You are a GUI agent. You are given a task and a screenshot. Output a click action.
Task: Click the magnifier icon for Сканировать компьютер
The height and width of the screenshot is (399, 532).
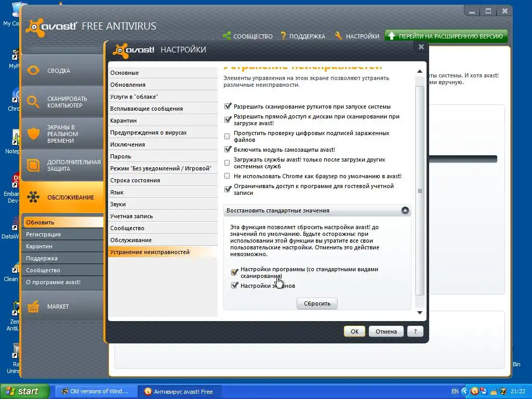(x=33, y=102)
